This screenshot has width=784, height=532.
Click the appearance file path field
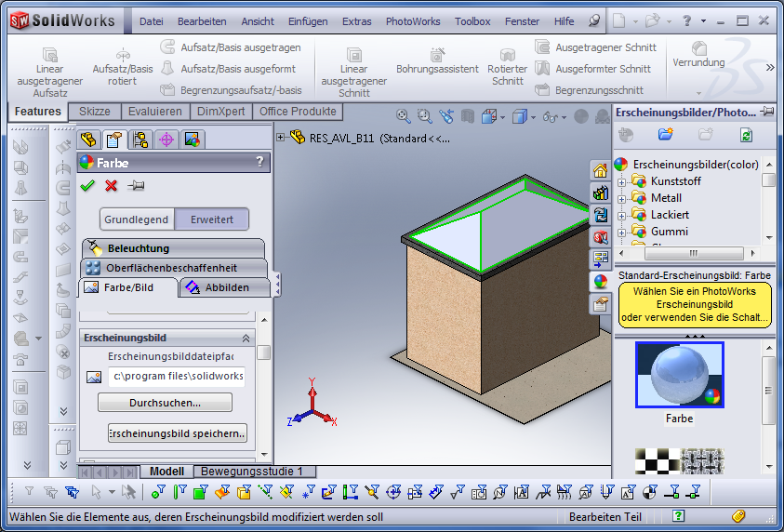pos(178,377)
